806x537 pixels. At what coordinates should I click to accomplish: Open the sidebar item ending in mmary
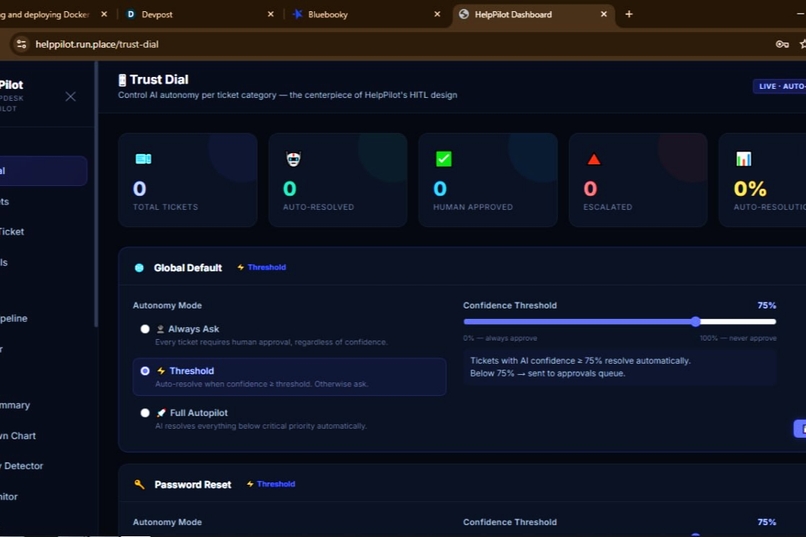coord(42,405)
